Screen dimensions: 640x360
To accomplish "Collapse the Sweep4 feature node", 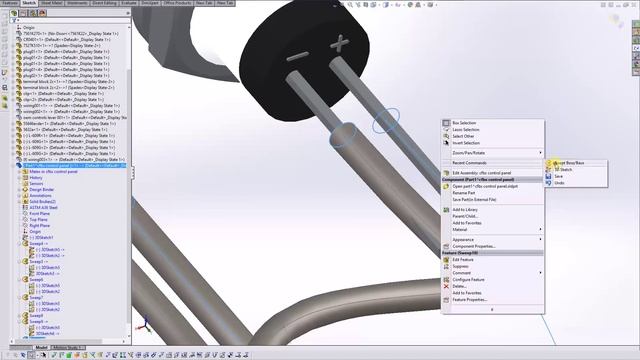I will coord(19,244).
